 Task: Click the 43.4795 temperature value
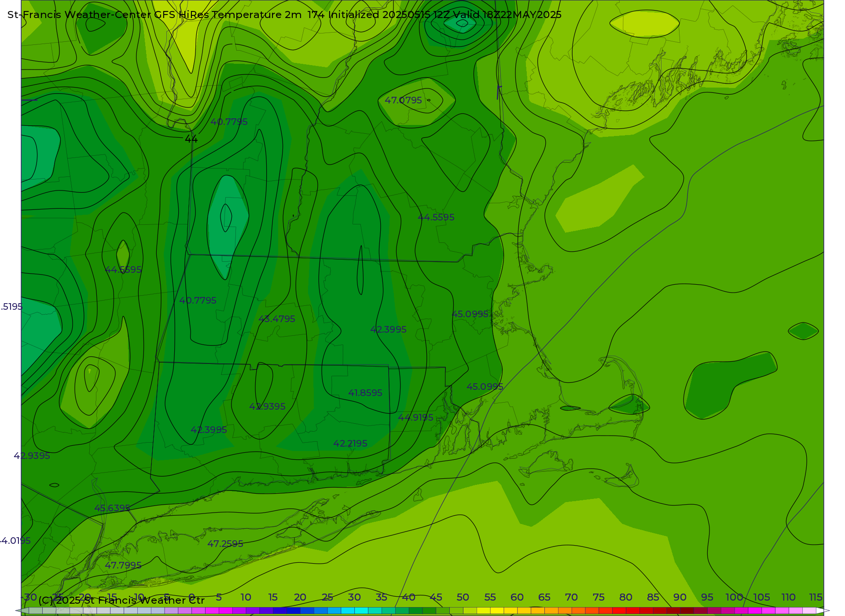(276, 319)
